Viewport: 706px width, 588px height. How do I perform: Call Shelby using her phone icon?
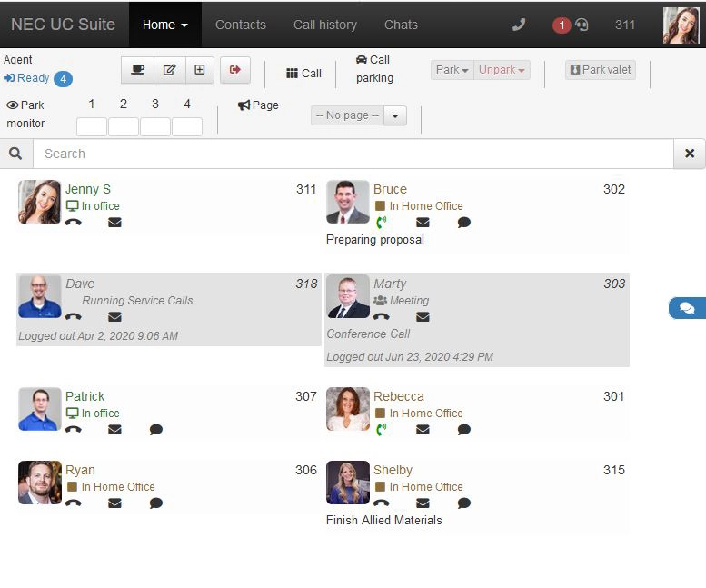381,503
